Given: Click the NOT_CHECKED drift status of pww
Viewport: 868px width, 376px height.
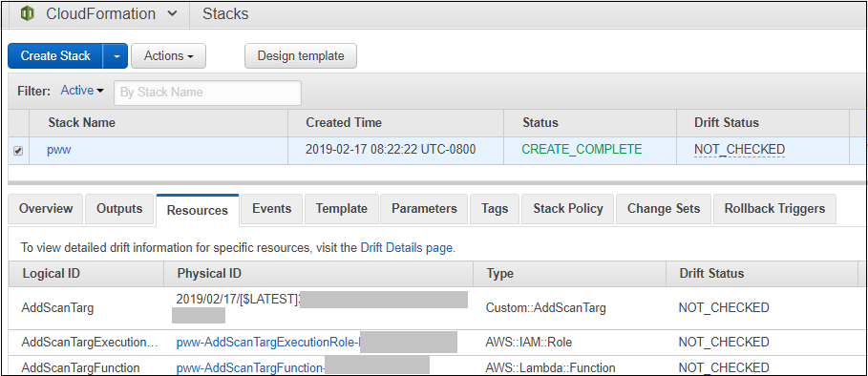Looking at the screenshot, I should tap(740, 149).
